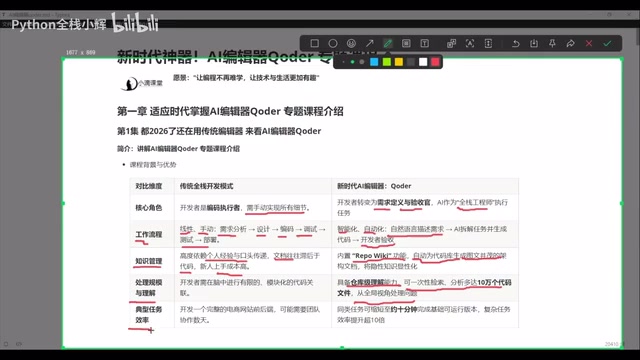Run text recognition (OCR) on selection
The width and height of the screenshot is (640, 360).
[x=470, y=43]
